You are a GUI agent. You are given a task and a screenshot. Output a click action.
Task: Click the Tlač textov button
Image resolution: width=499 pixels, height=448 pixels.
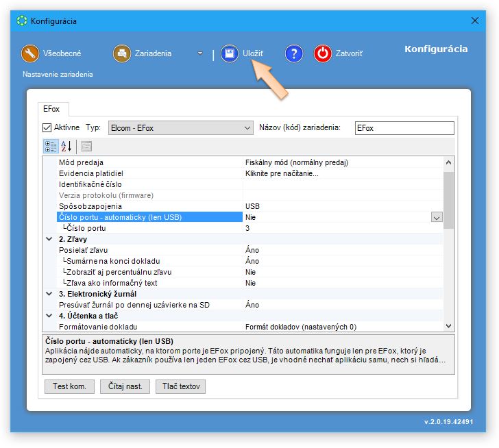(x=180, y=386)
